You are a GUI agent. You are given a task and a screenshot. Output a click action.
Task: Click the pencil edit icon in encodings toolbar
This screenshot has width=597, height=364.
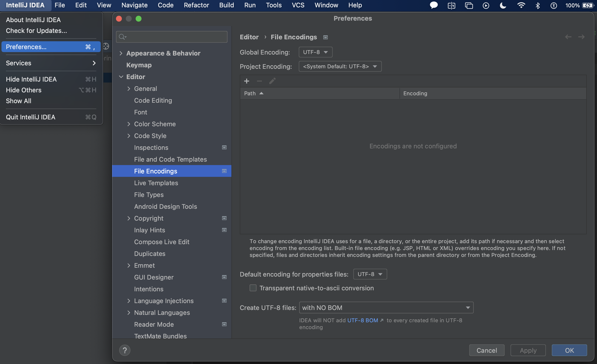click(x=272, y=81)
